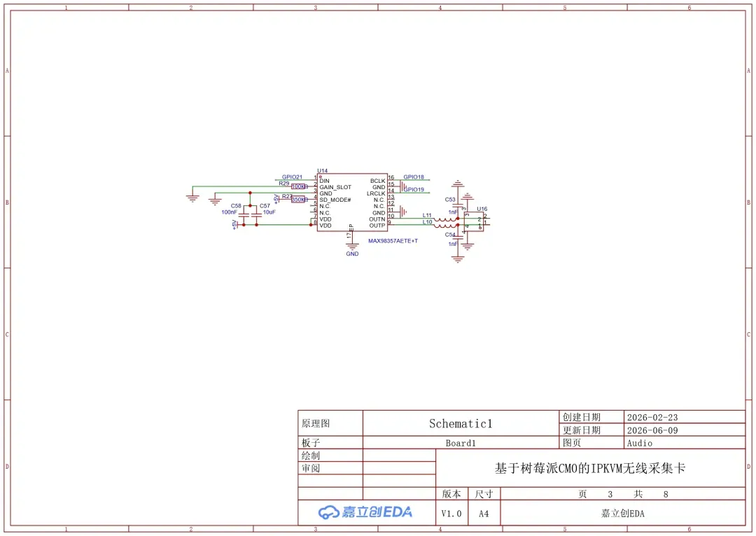Select the R29 100kΩ resistor symbol

[299, 186]
